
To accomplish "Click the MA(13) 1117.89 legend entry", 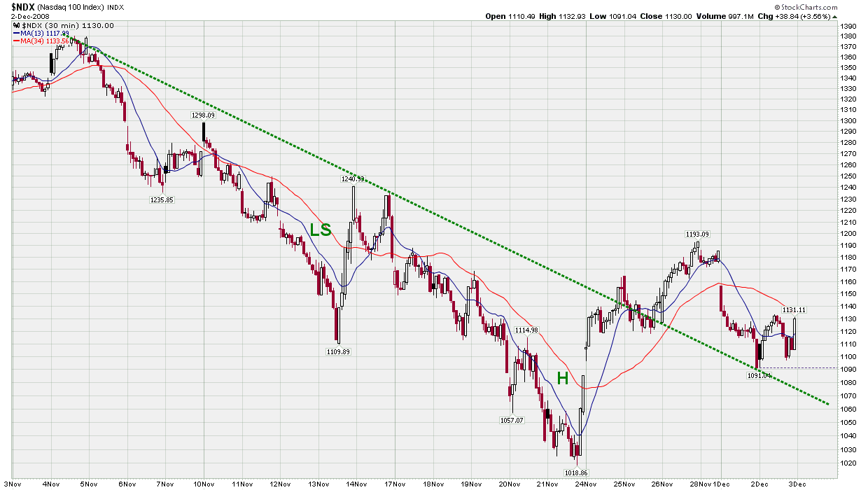I will [45, 33].
